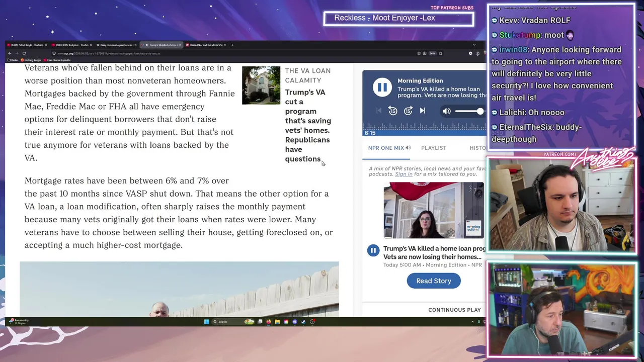The height and width of the screenshot is (362, 644).
Task: Click the 6:15 playback time readout
Action: 370,133
